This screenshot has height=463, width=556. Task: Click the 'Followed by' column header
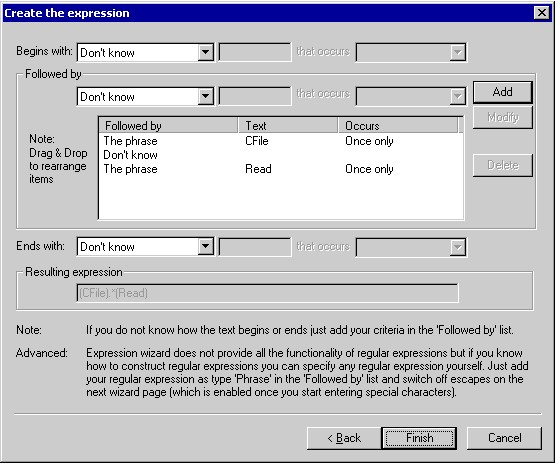[x=168, y=125]
